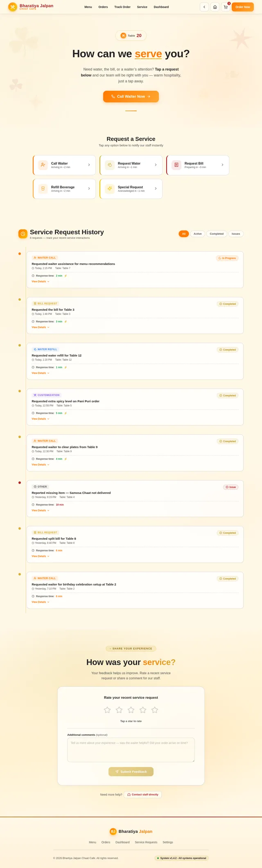Select the Completed history filter
The image size is (262, 868).
(217, 234)
